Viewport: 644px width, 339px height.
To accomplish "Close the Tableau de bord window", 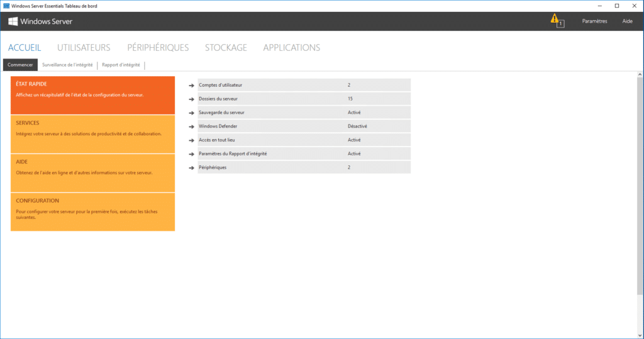I will coord(634,6).
